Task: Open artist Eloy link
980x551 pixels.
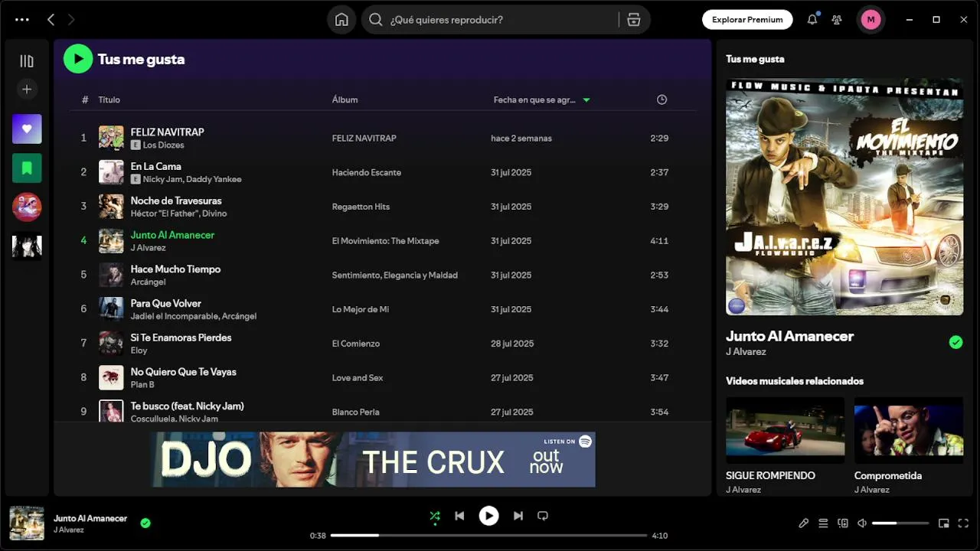Action: pyautogui.click(x=139, y=351)
